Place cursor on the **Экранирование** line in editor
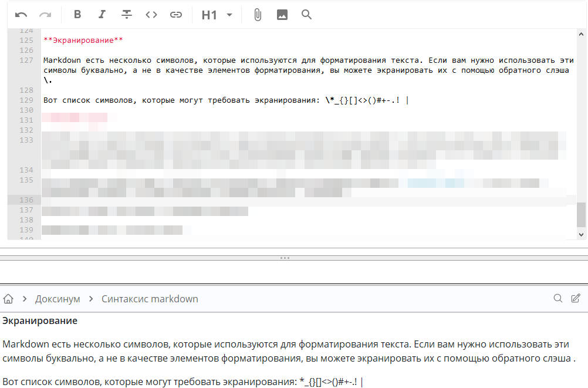The image size is (588, 388). click(83, 41)
